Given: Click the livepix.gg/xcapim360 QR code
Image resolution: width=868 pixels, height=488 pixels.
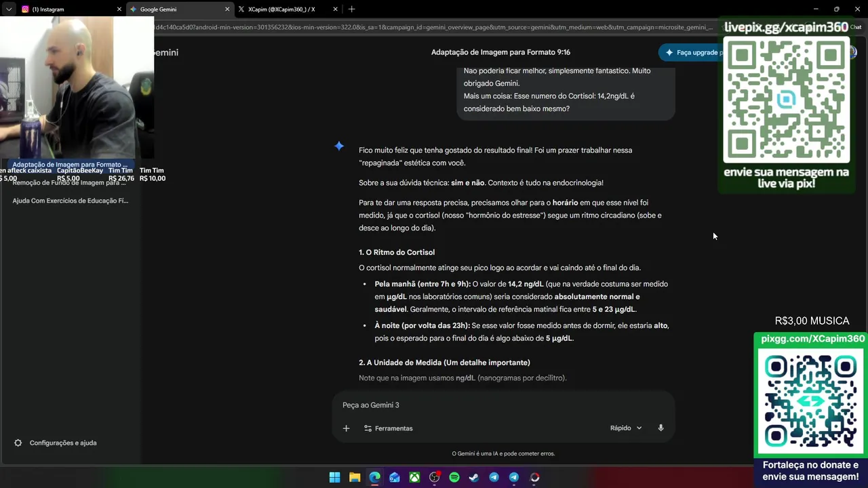Looking at the screenshot, I should 787,100.
